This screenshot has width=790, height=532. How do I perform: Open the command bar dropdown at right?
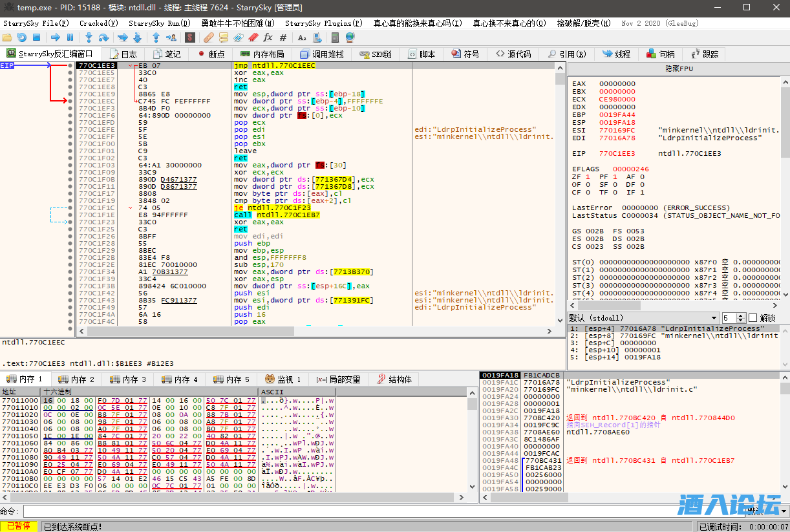[783, 511]
